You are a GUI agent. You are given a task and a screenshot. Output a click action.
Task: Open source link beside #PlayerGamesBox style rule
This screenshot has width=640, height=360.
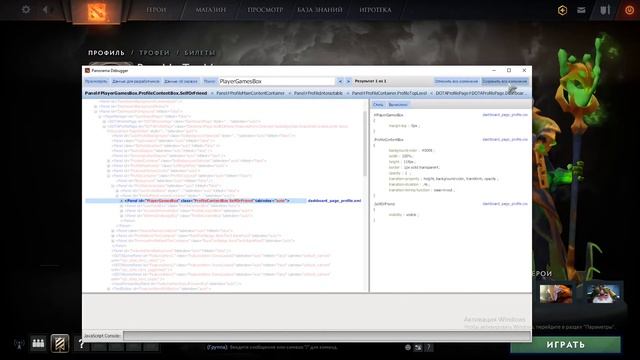click(505, 115)
